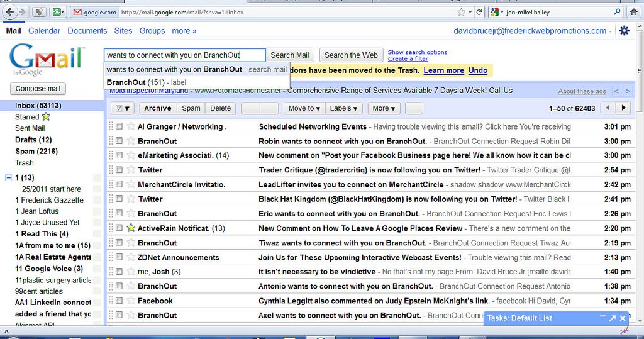Star the eMarketing Associati. email

click(131, 155)
